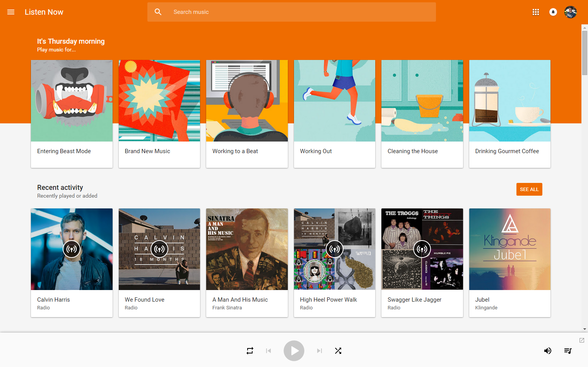
Task: Type in the Search music field
Action: 302,12
